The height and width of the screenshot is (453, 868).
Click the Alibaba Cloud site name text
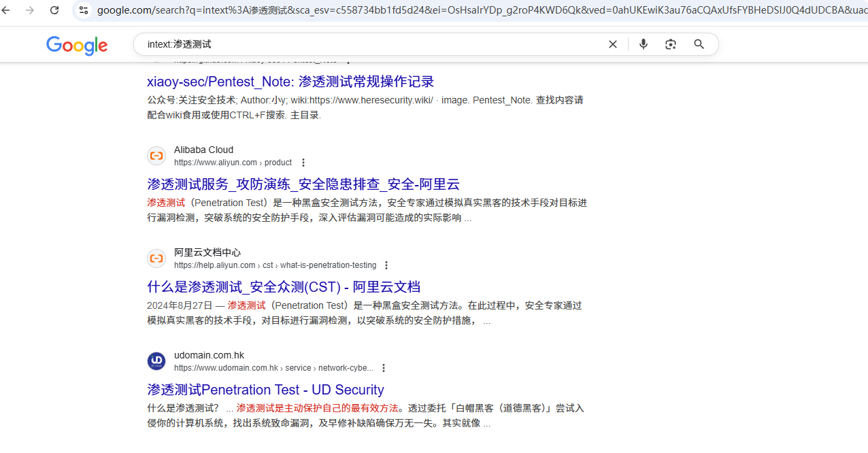(203, 150)
